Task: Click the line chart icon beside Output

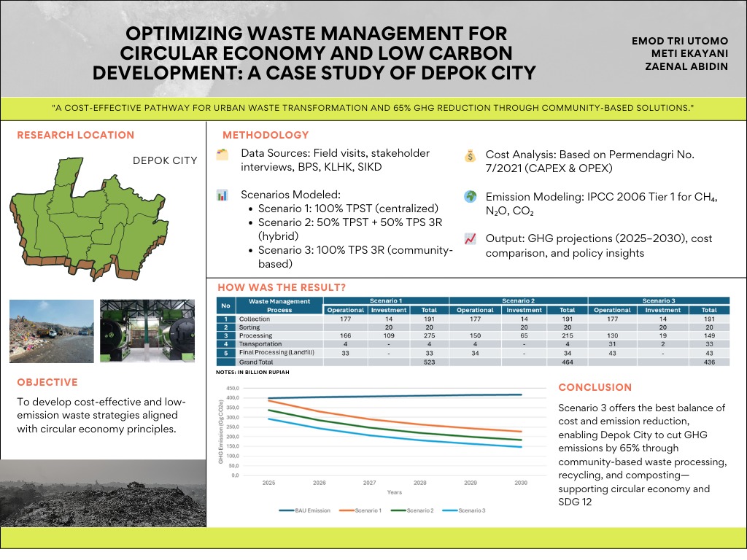Action: click(471, 238)
